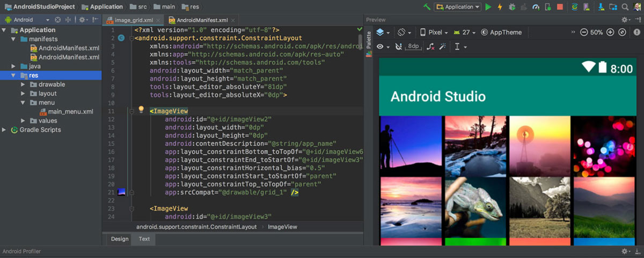Open the orientation dropdown in preview
Viewport: 644px width, 258px height.
click(x=404, y=32)
